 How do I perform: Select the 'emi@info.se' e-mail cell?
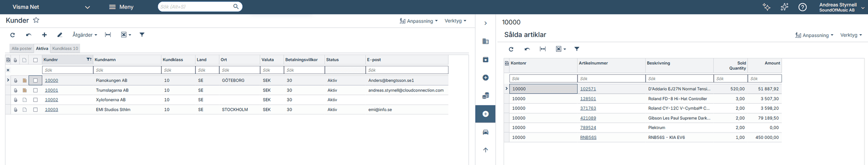(407, 110)
